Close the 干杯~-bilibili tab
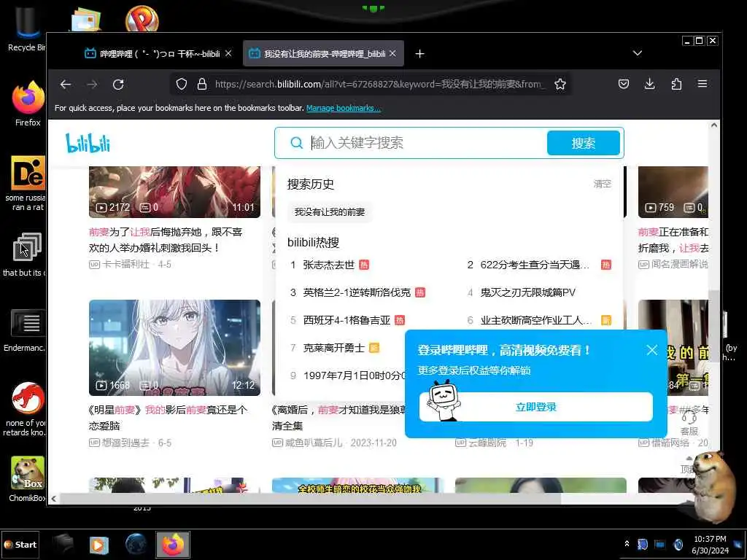The height and width of the screenshot is (560, 747). (228, 54)
